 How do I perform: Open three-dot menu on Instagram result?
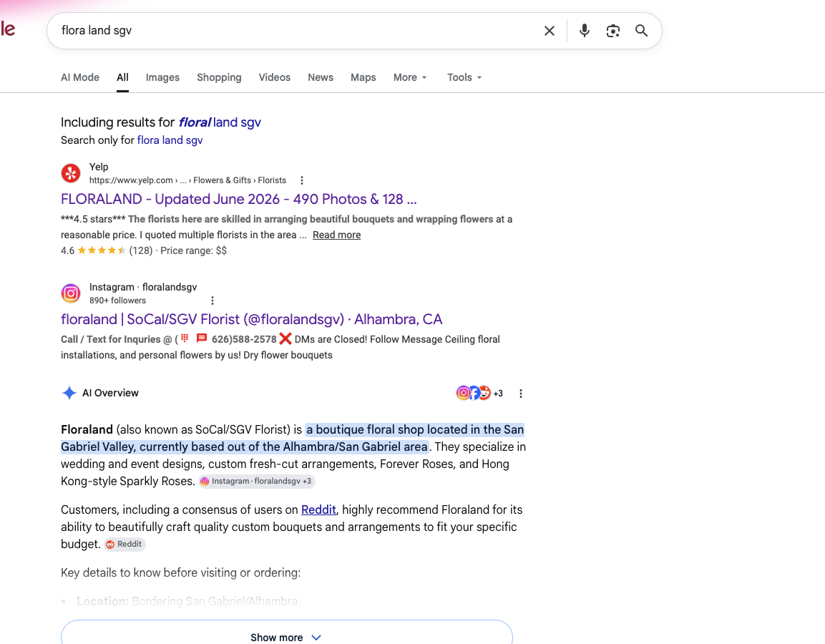[212, 301]
